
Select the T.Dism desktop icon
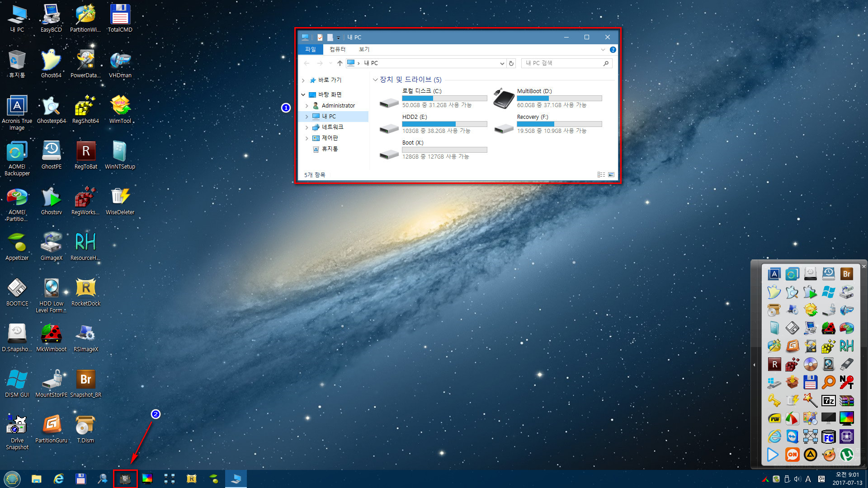click(85, 429)
